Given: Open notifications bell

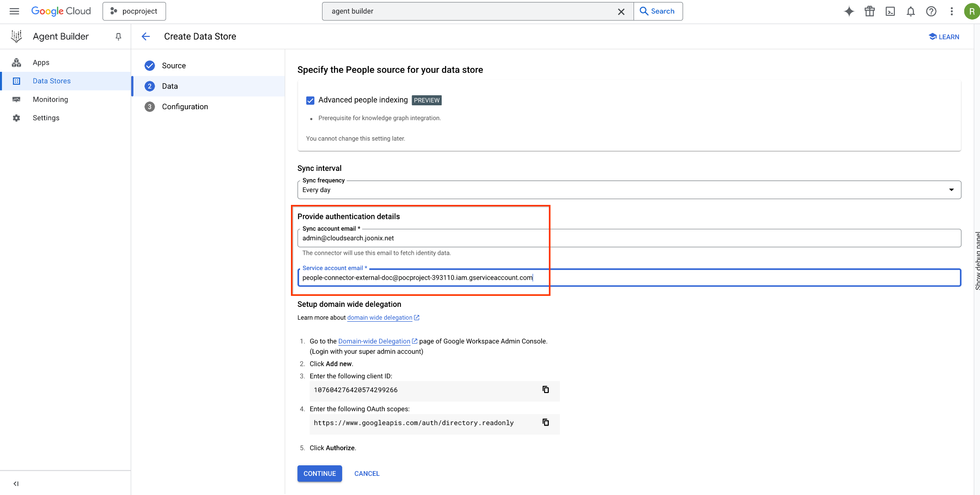Looking at the screenshot, I should point(911,11).
